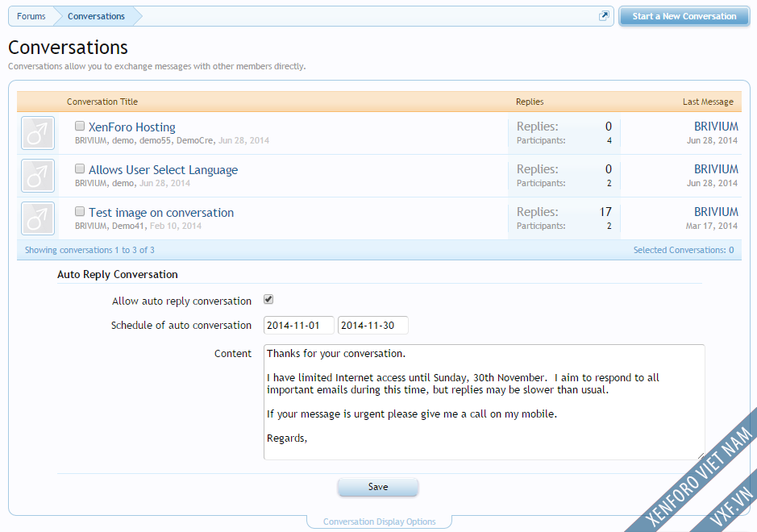This screenshot has width=757, height=532.
Task: Sort by Replies column header
Action: 530,102
